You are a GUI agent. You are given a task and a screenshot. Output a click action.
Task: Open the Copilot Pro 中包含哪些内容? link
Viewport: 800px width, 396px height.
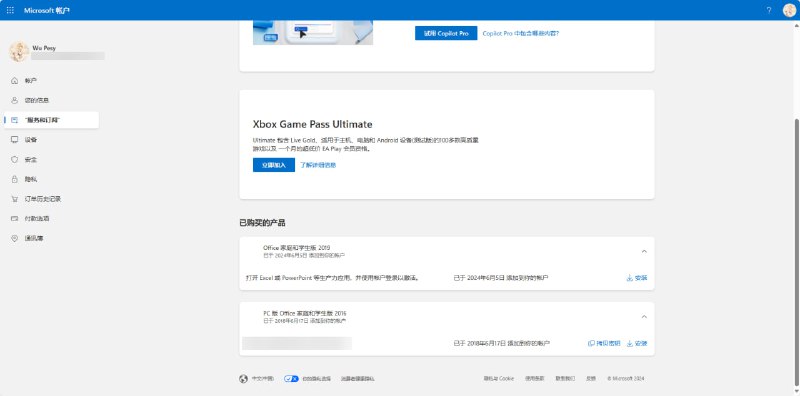tap(520, 33)
